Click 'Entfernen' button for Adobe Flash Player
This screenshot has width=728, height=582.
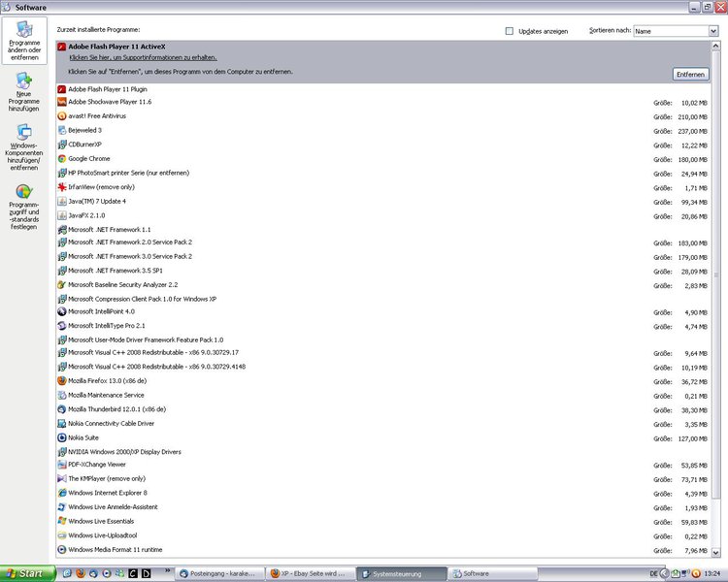click(x=690, y=75)
